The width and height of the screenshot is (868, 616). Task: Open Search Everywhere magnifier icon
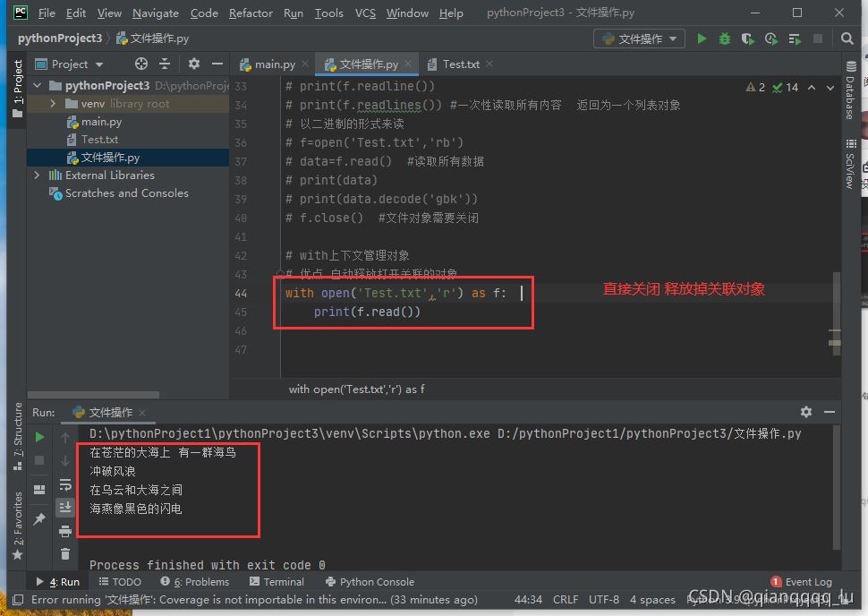(847, 38)
